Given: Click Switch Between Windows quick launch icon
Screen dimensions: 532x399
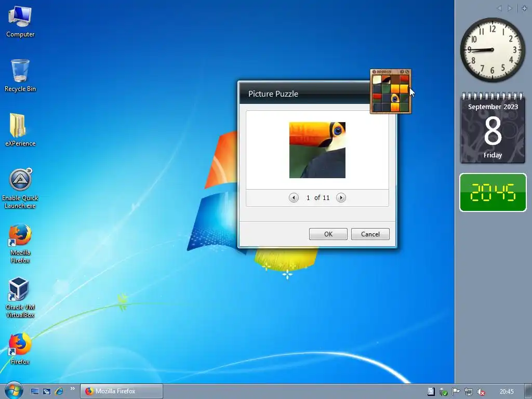Looking at the screenshot, I should point(47,391).
